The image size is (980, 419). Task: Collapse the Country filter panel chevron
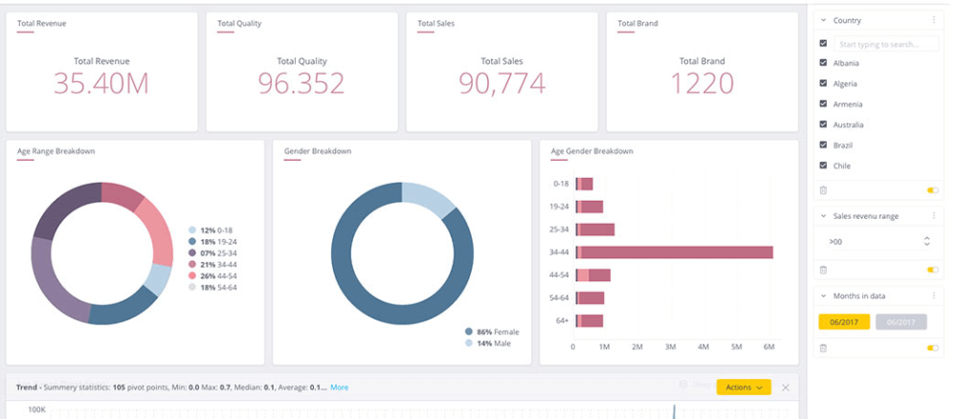click(x=823, y=21)
